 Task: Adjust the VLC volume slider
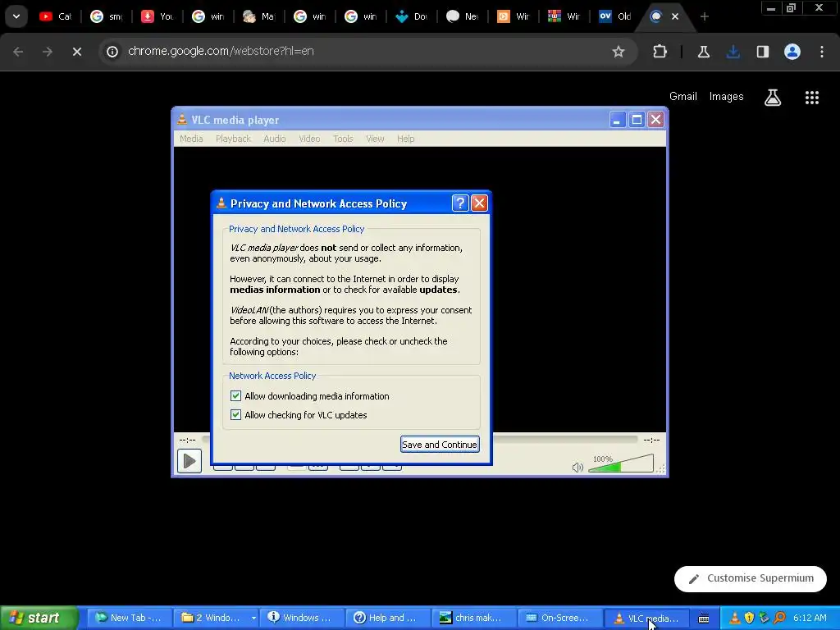621,464
